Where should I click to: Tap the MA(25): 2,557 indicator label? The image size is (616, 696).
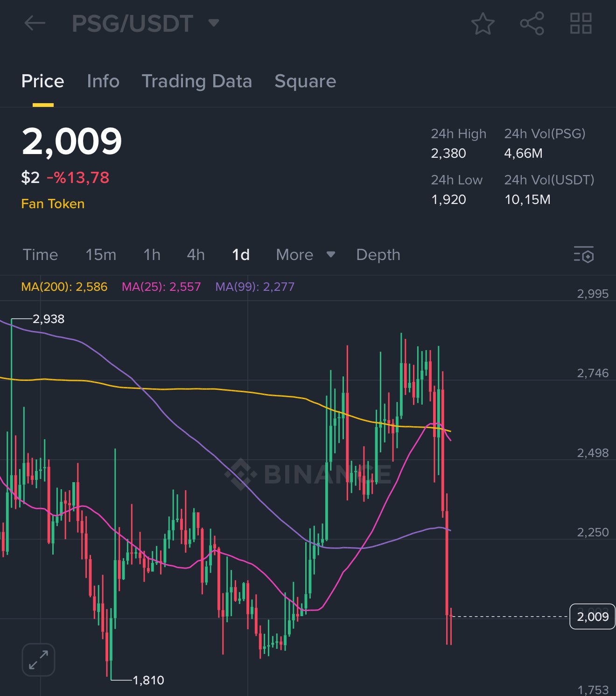161,287
